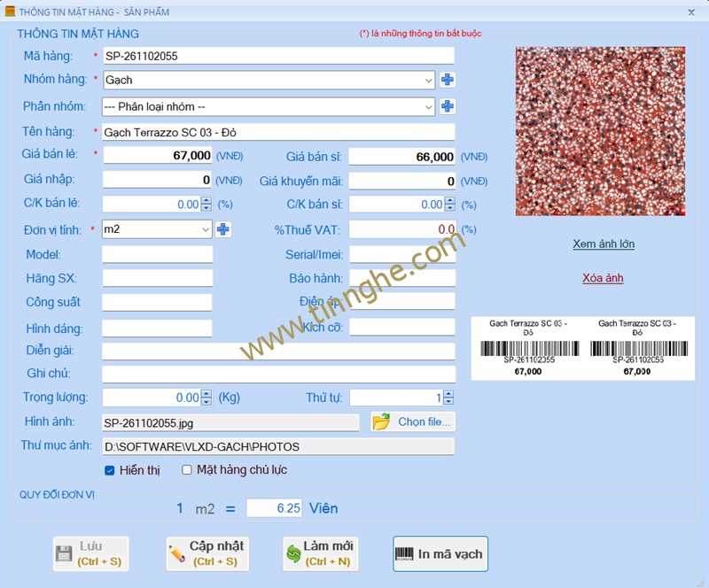Open Đơn vị tính m2 dropdown

(206, 229)
